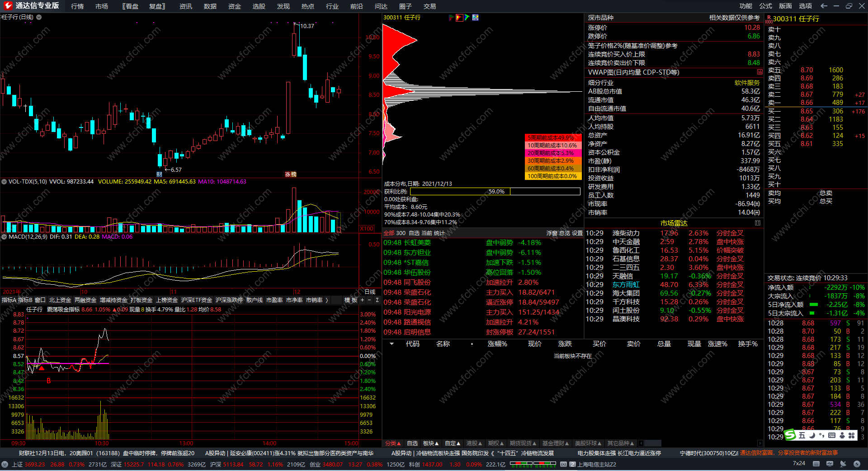868x471 pixels.
Task: Click the 模板 button in indicator bar
Action: (351, 300)
